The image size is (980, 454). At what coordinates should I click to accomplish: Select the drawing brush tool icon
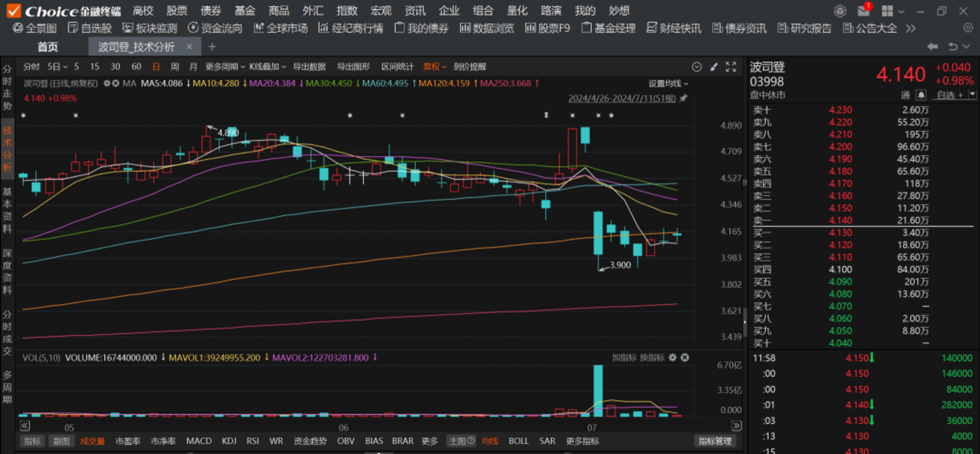pos(714,67)
